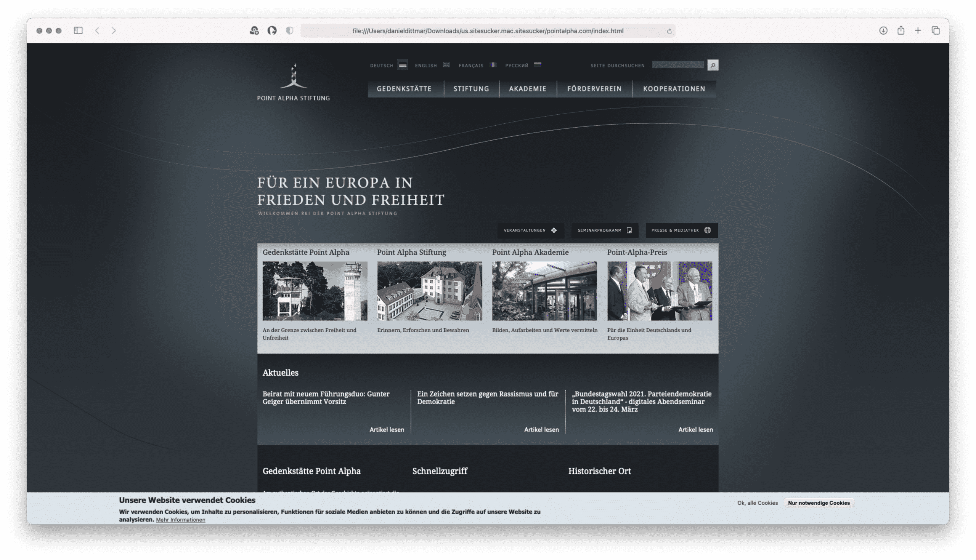The height and width of the screenshot is (560, 976).
Task: Switch language via the French flag
Action: click(x=493, y=65)
